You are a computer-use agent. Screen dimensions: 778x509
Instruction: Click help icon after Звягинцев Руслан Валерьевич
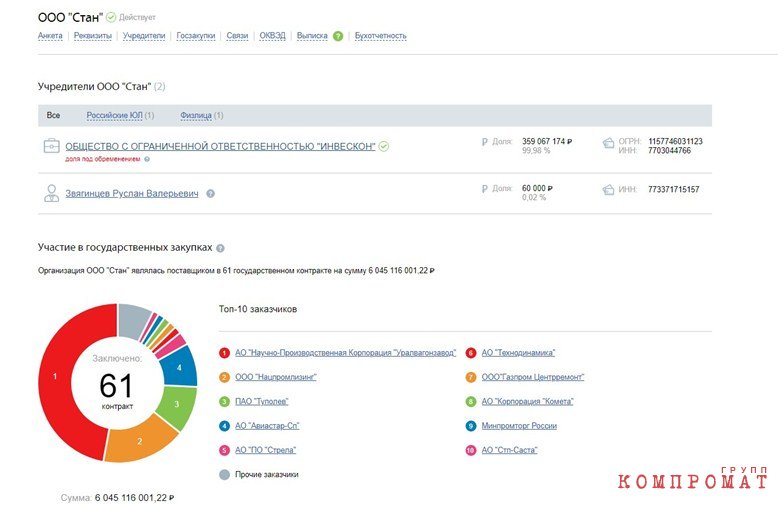pos(210,193)
